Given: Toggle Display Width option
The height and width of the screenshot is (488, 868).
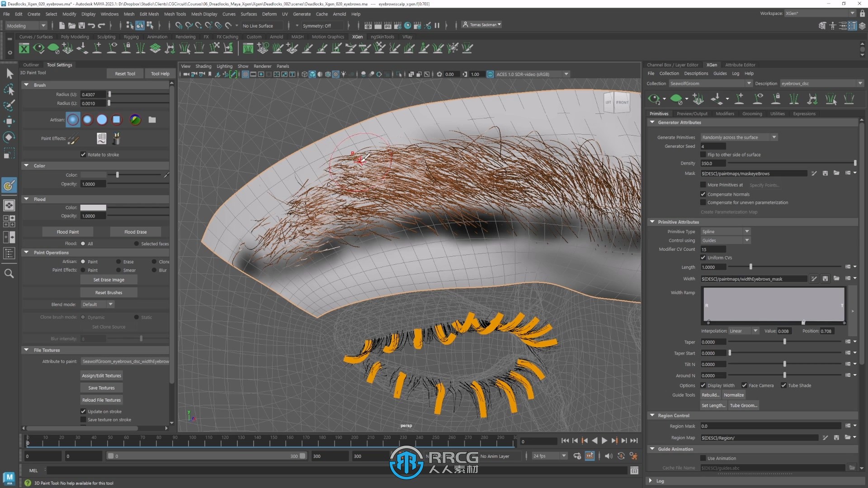Looking at the screenshot, I should pyautogui.click(x=703, y=385).
